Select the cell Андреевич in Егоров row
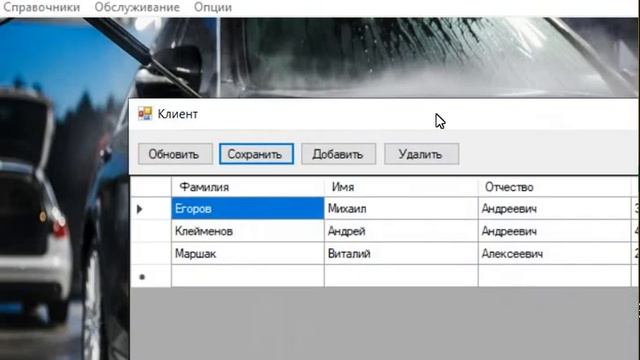 555,209
